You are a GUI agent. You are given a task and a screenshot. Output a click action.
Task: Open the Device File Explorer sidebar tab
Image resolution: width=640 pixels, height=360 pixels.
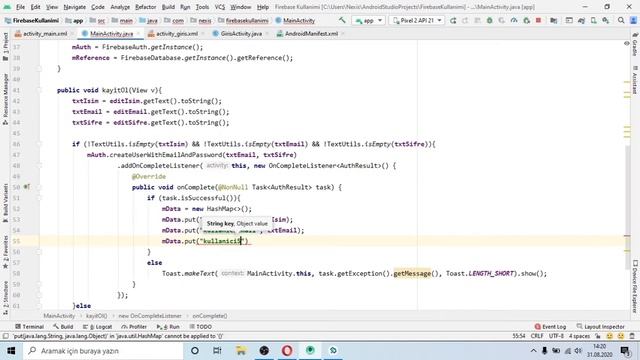click(x=635, y=287)
